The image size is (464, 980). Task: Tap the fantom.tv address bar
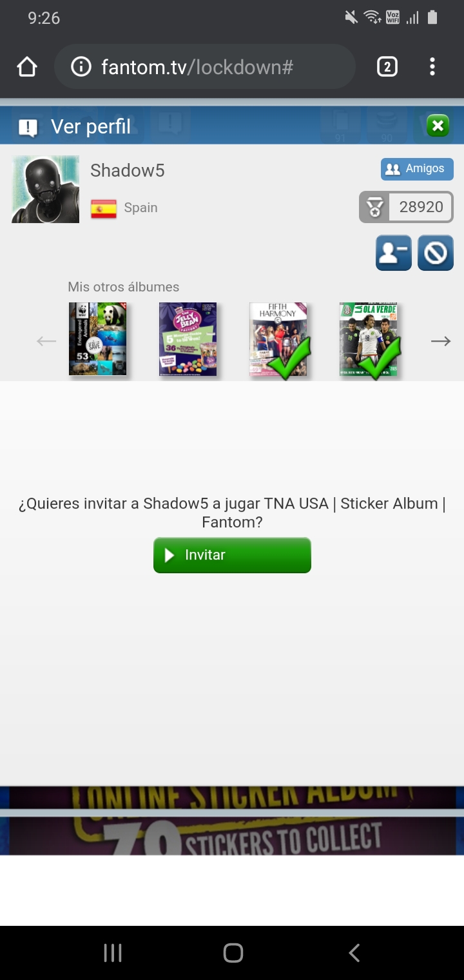click(205, 66)
